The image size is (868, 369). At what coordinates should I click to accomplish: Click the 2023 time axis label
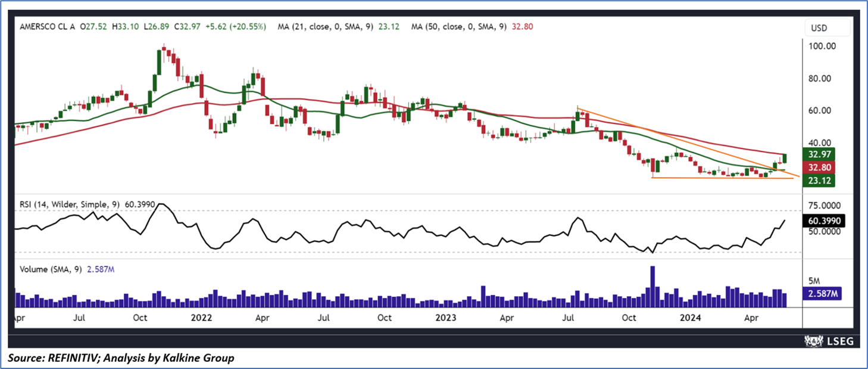(x=445, y=318)
